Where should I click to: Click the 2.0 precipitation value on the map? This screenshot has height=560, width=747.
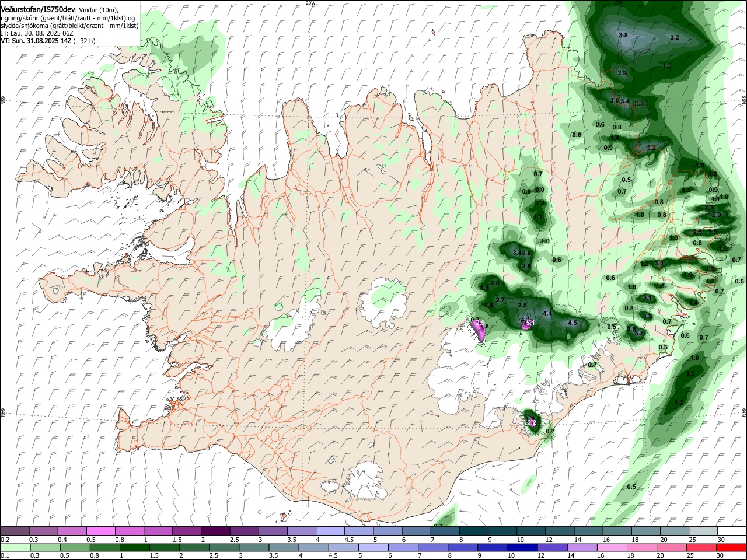coord(495,283)
